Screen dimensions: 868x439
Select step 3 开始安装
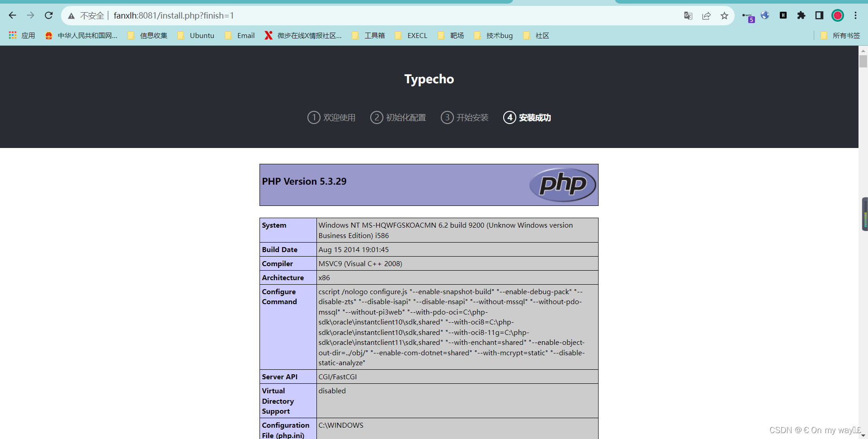tap(465, 118)
